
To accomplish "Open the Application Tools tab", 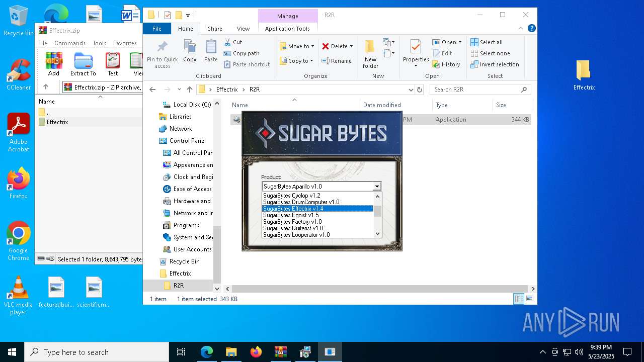I will 287,29.
